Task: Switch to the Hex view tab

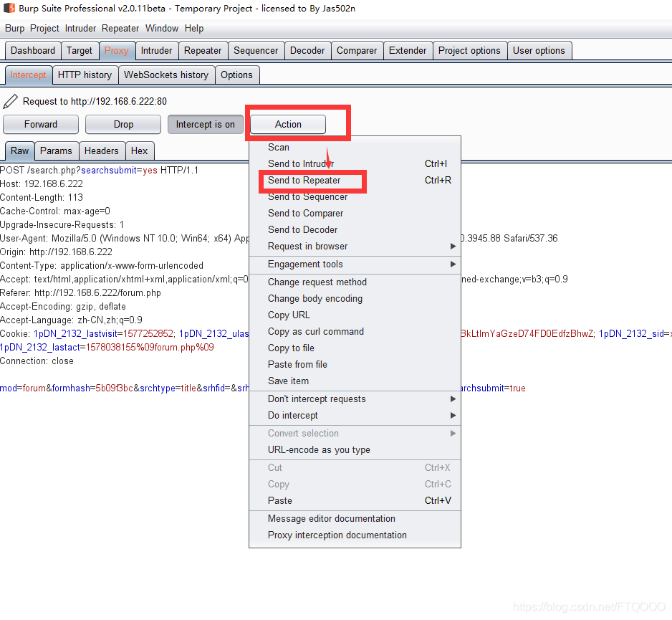Action: pos(139,151)
